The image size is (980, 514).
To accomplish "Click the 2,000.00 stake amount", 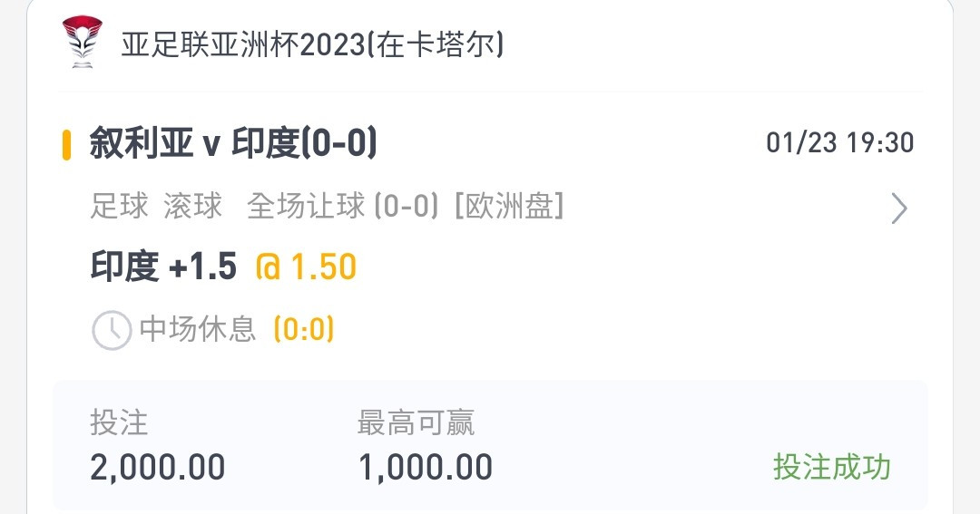I will click(x=158, y=468).
